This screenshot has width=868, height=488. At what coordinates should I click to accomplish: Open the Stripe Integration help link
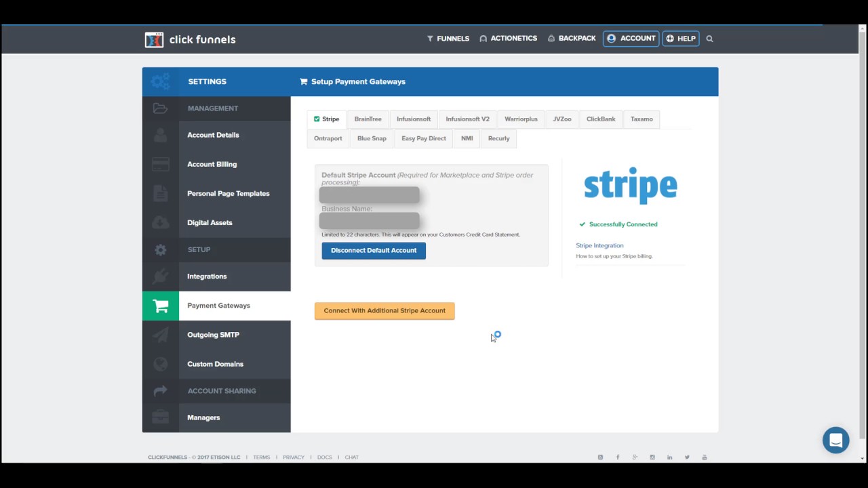click(x=599, y=245)
